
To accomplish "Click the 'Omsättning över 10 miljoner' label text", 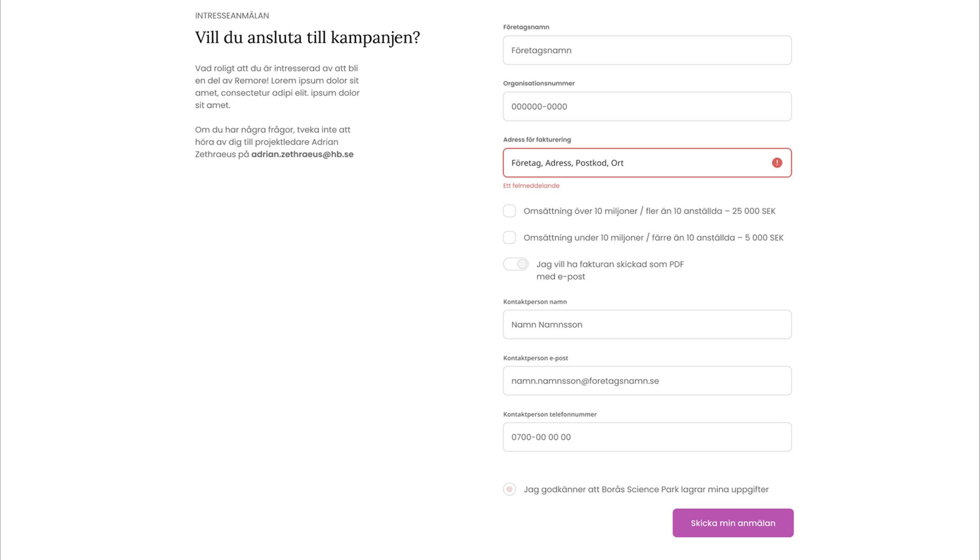I will [x=649, y=211].
